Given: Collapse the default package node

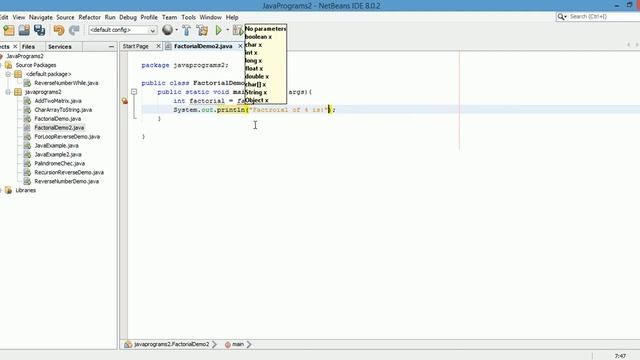Looking at the screenshot, I should pos(8,74).
